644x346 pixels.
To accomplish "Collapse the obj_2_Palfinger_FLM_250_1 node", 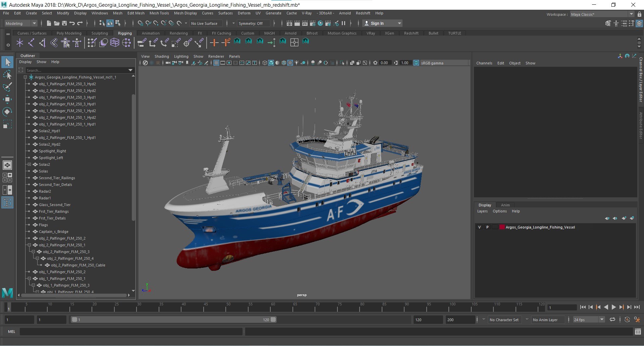I will pos(29,245).
